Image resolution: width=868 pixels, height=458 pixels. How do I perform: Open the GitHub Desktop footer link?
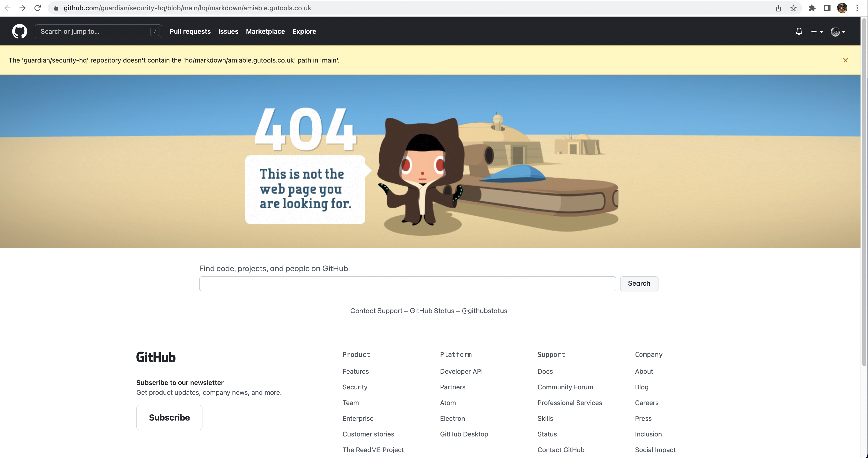tap(464, 434)
